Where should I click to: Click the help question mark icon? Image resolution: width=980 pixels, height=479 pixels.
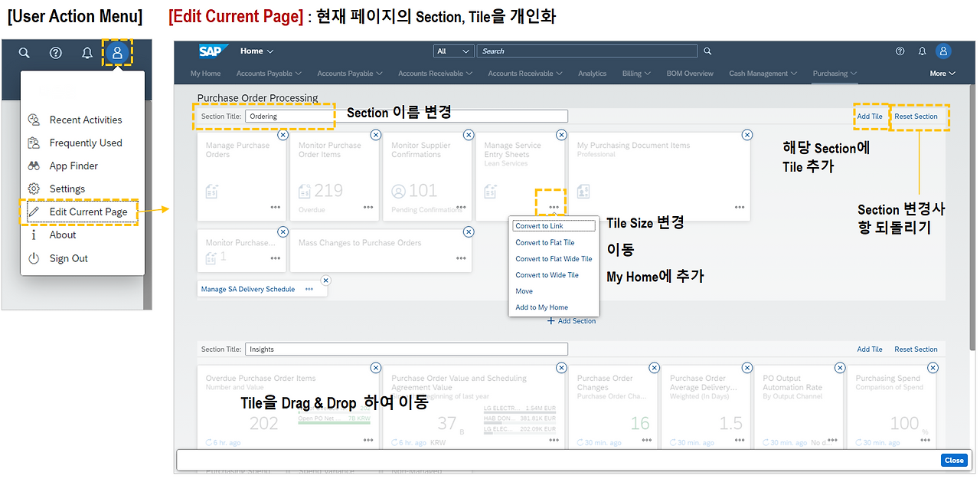coord(55,53)
